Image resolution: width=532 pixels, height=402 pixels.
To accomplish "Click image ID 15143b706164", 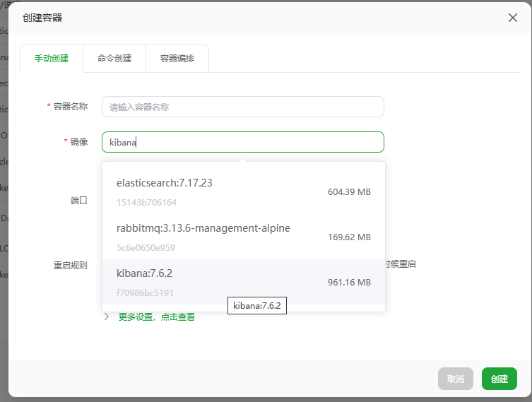I will 146,203.
